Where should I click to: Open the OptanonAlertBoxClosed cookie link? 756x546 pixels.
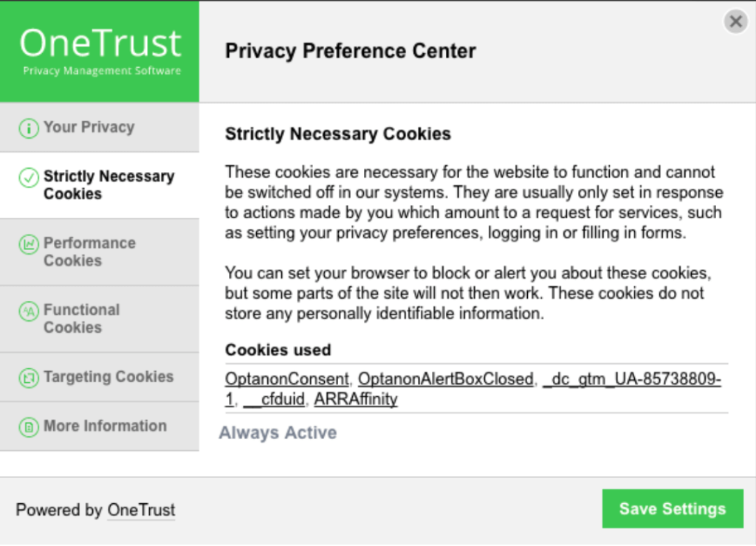(446, 379)
